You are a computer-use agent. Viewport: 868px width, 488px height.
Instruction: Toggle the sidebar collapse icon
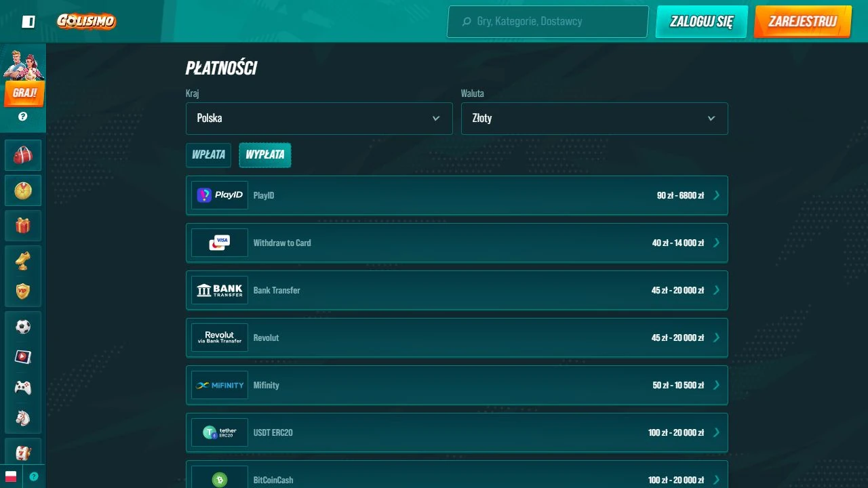coord(28,22)
